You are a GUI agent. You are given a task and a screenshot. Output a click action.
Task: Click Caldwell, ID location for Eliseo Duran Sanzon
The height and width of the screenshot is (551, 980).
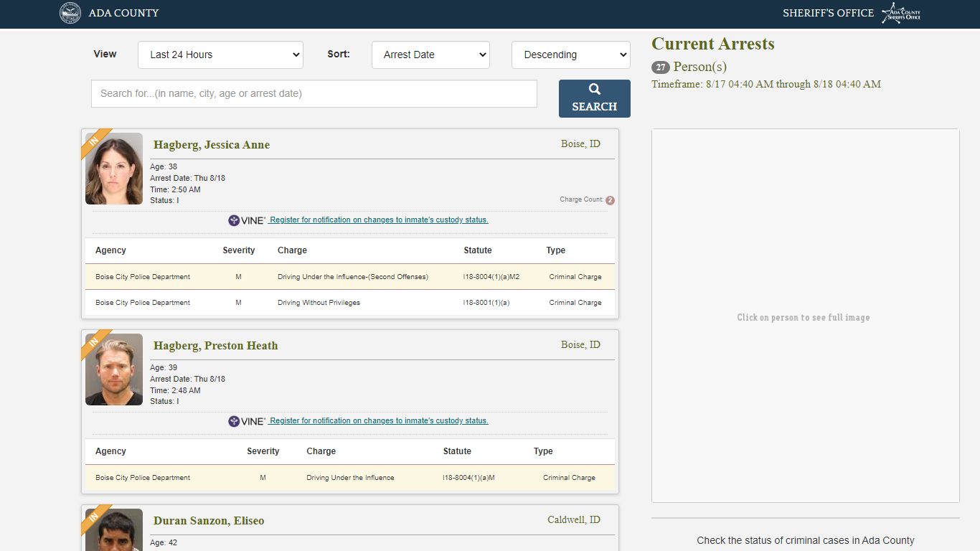[574, 520]
